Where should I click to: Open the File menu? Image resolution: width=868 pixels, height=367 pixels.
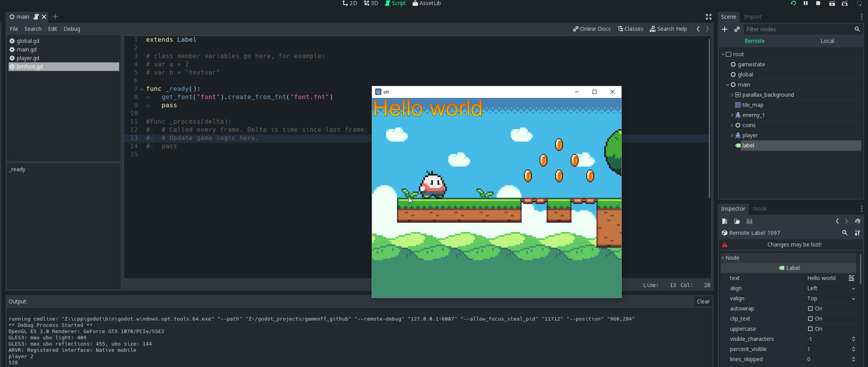click(14, 29)
